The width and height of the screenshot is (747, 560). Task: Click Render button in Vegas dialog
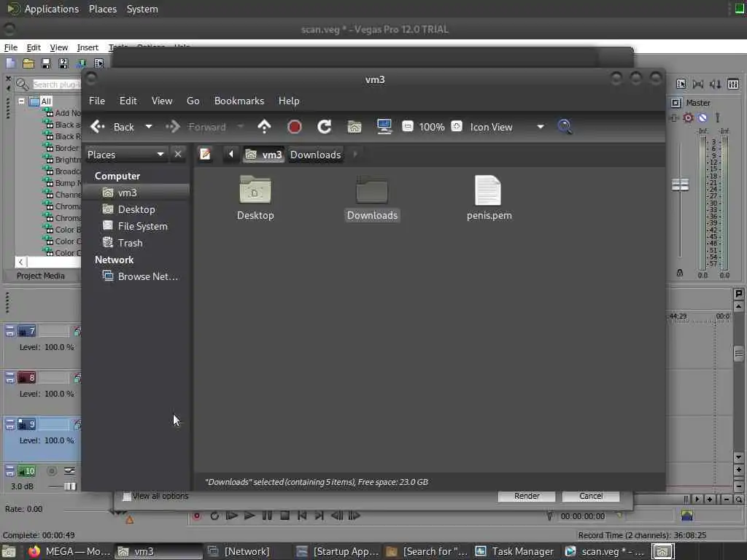527,496
